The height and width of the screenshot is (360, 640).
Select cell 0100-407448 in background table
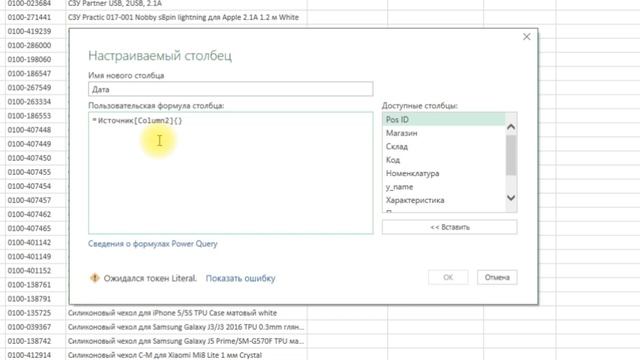coord(35,130)
